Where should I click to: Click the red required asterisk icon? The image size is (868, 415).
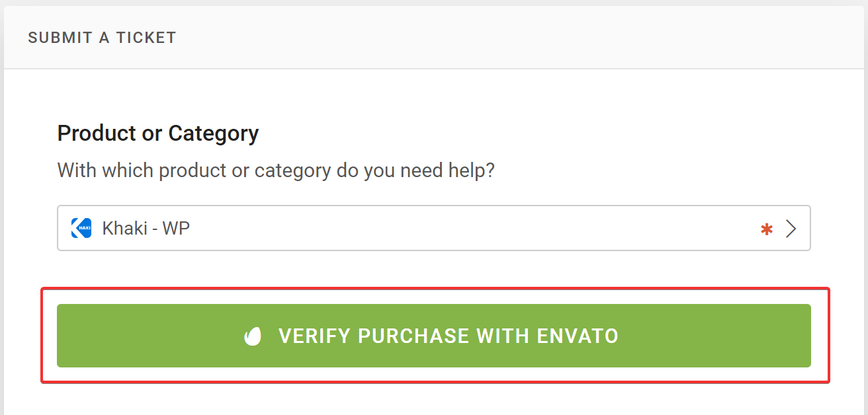pyautogui.click(x=767, y=229)
